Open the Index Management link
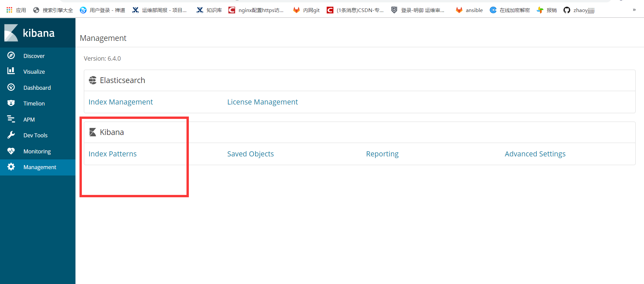Viewport: 644px width, 284px height. (121, 102)
